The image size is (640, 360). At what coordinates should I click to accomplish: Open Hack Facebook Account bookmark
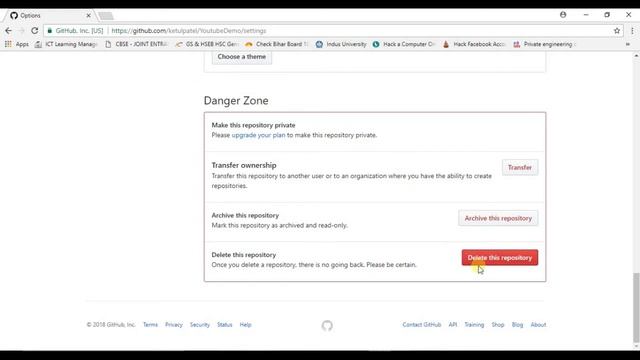474,44
